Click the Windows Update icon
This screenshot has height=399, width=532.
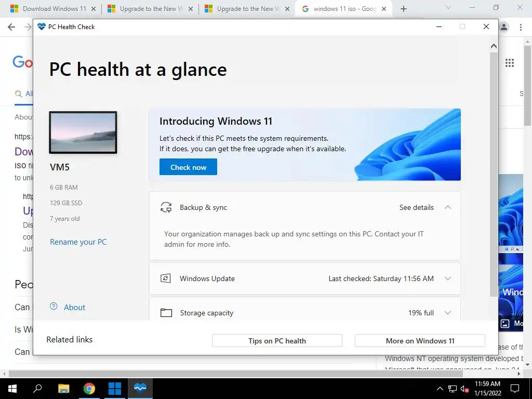(166, 278)
